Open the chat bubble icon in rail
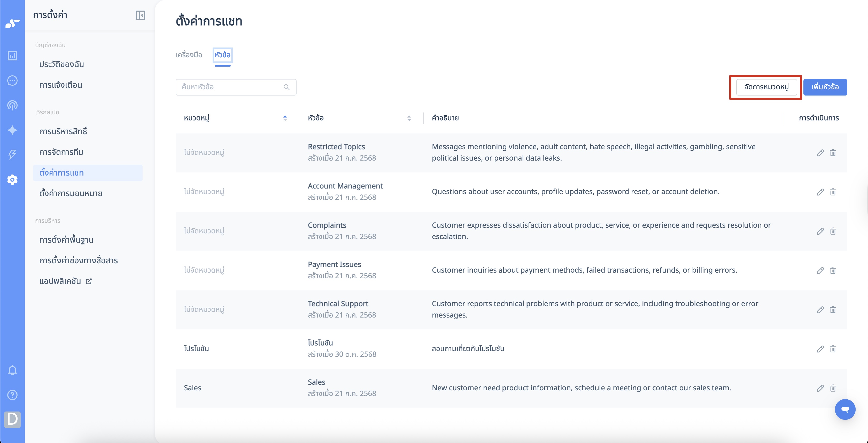The image size is (868, 443). pyautogui.click(x=12, y=81)
